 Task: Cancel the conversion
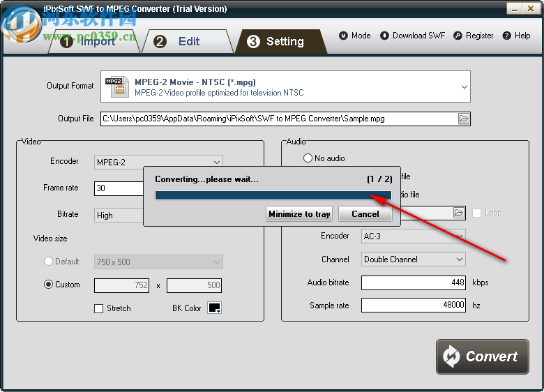point(365,214)
